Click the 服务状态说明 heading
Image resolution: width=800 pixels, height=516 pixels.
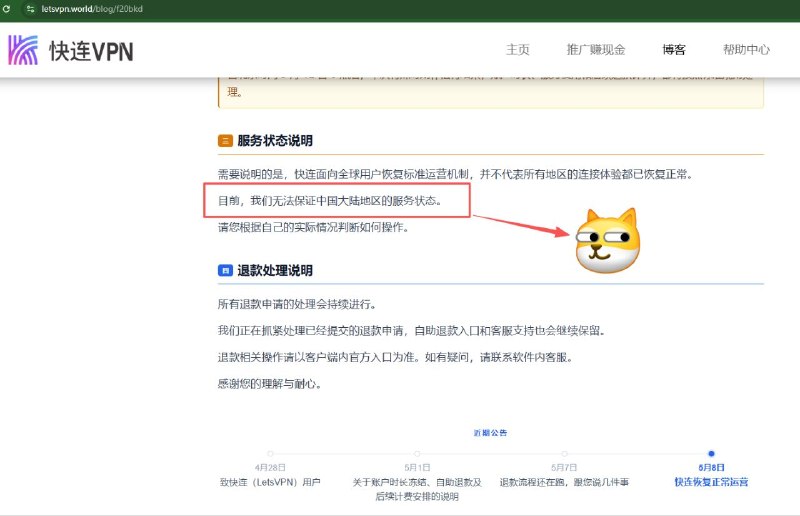click(x=275, y=140)
